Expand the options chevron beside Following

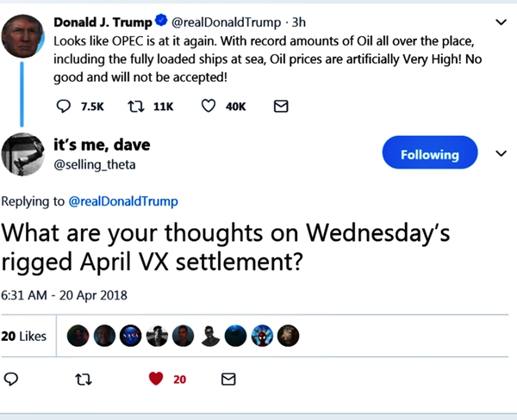point(501,154)
